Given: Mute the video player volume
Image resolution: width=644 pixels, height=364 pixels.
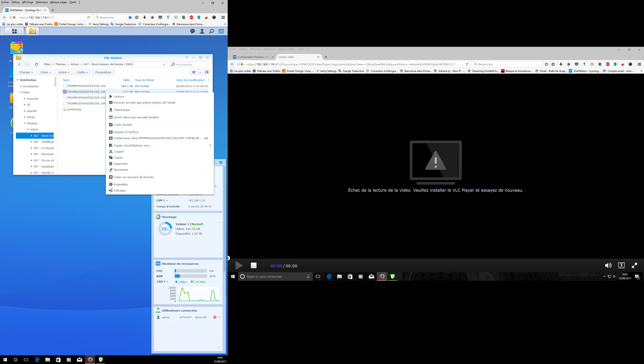Looking at the screenshot, I should [x=608, y=265].
